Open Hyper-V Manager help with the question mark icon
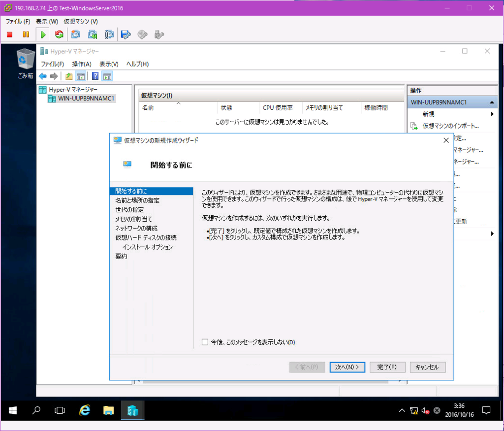504x431 pixels. tap(94, 76)
